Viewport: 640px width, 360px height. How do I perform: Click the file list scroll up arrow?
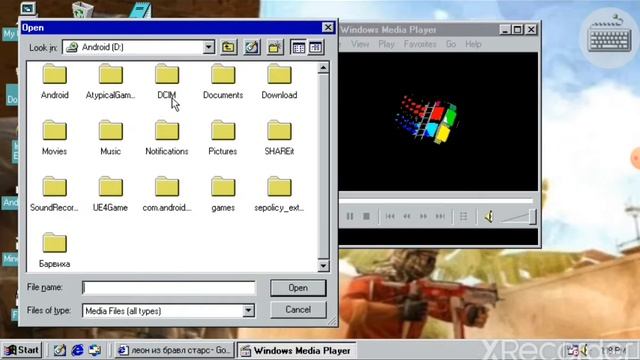(323, 67)
